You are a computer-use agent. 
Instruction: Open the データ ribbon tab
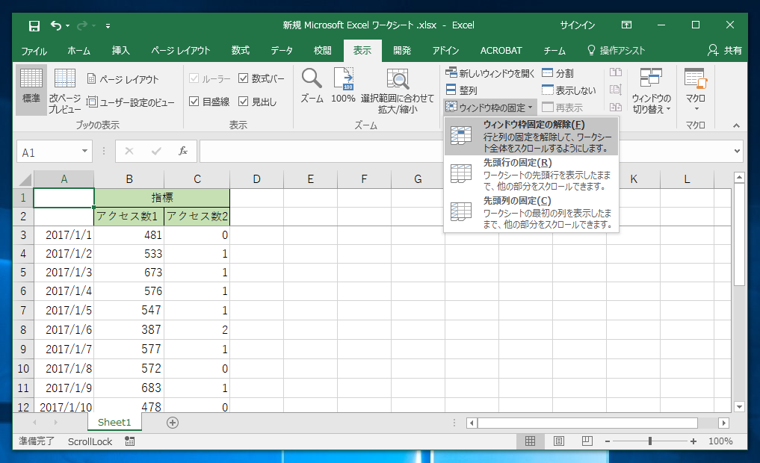click(x=282, y=50)
